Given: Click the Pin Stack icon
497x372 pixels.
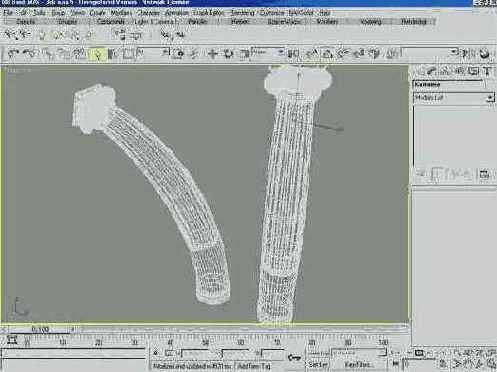Looking at the screenshot, I should pos(421,174).
